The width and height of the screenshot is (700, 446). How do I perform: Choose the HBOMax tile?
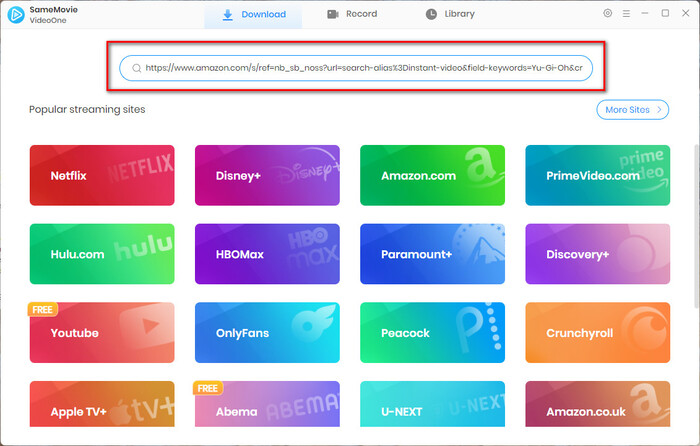pos(267,254)
